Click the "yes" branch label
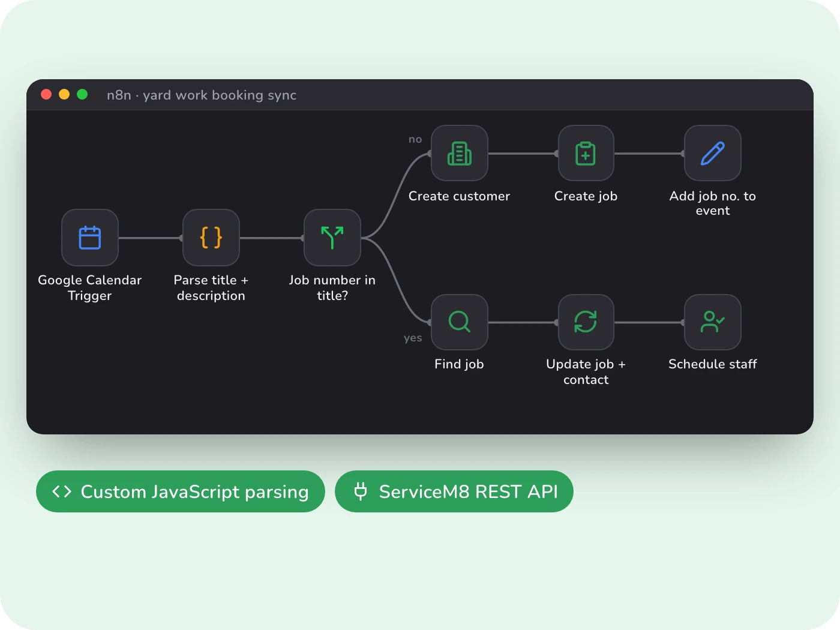840x630 pixels. click(x=413, y=338)
